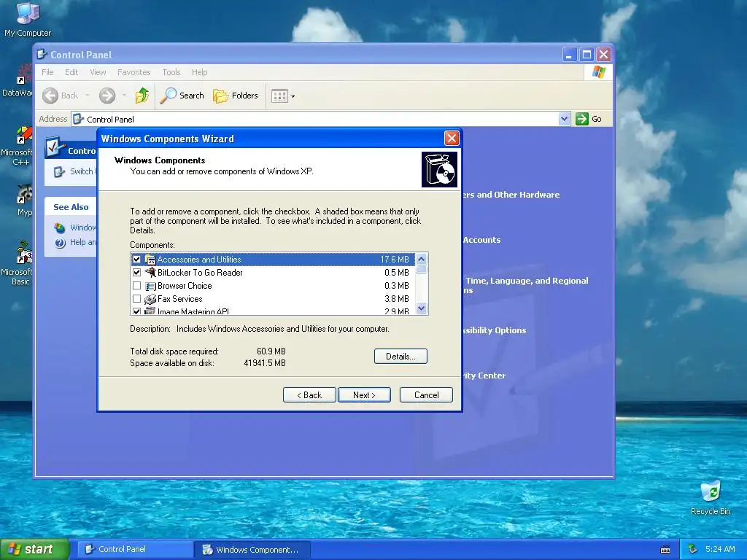This screenshot has width=747, height=560.
Task: Click the Accessories and Utilities component icon
Action: point(150,260)
